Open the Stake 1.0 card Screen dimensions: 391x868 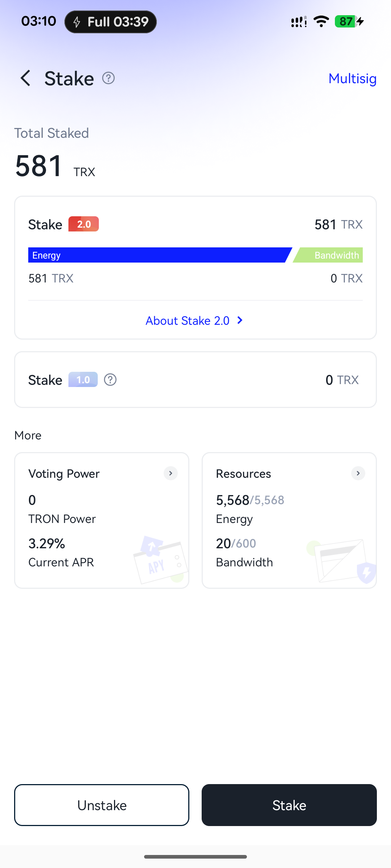click(x=195, y=380)
